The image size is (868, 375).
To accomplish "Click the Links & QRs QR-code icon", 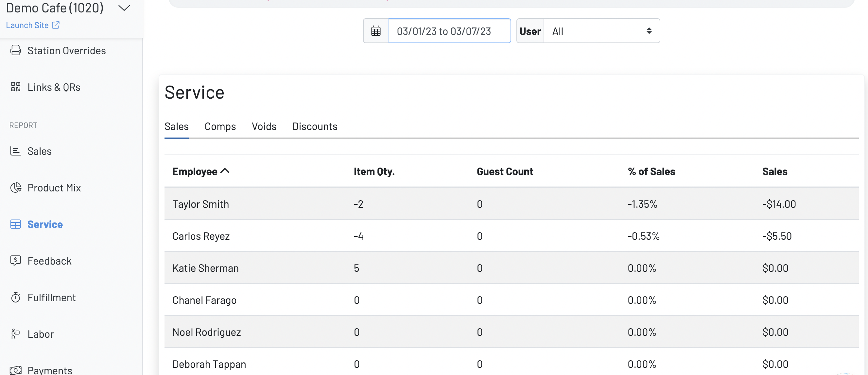I will [15, 87].
